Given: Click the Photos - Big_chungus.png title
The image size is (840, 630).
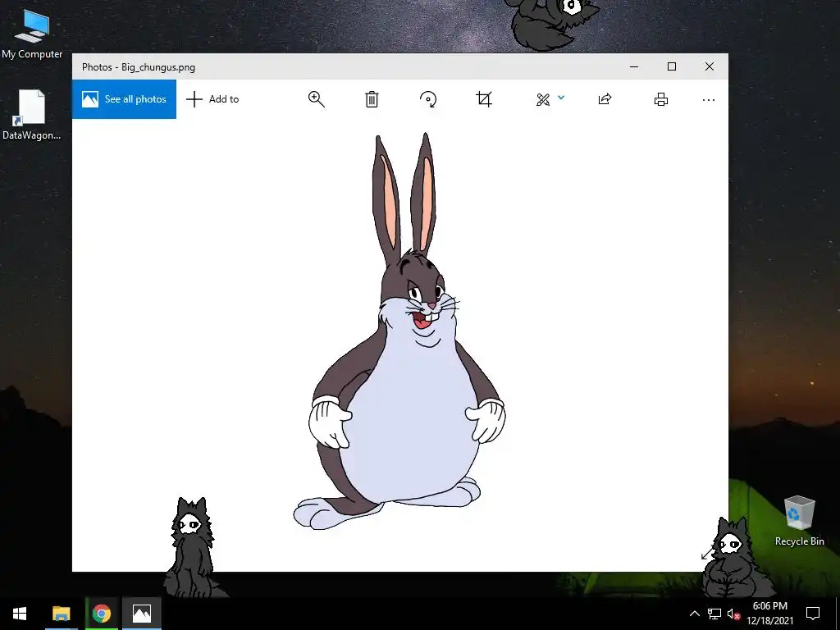Looking at the screenshot, I should (x=138, y=67).
